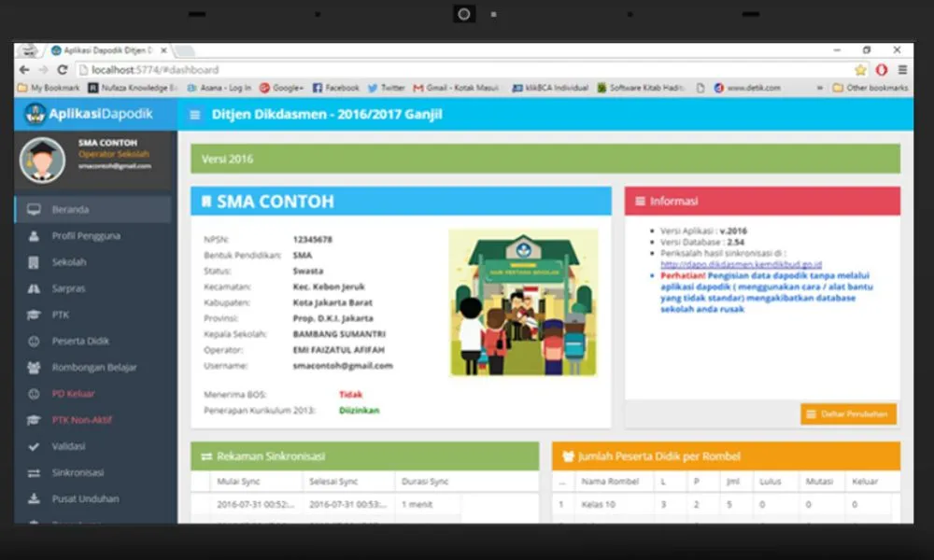The image size is (934, 560).
Task: Toggle the sidebar with the hamburger icon
Action: click(193, 113)
